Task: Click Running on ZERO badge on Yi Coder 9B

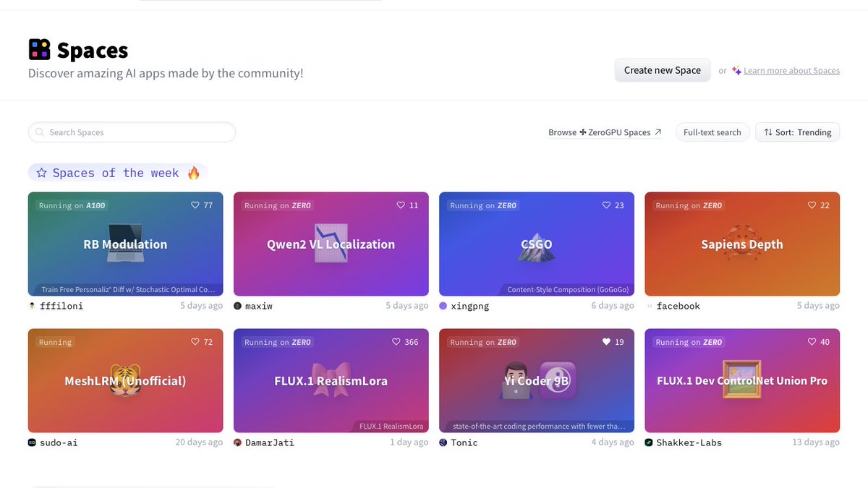Action: 483,342
